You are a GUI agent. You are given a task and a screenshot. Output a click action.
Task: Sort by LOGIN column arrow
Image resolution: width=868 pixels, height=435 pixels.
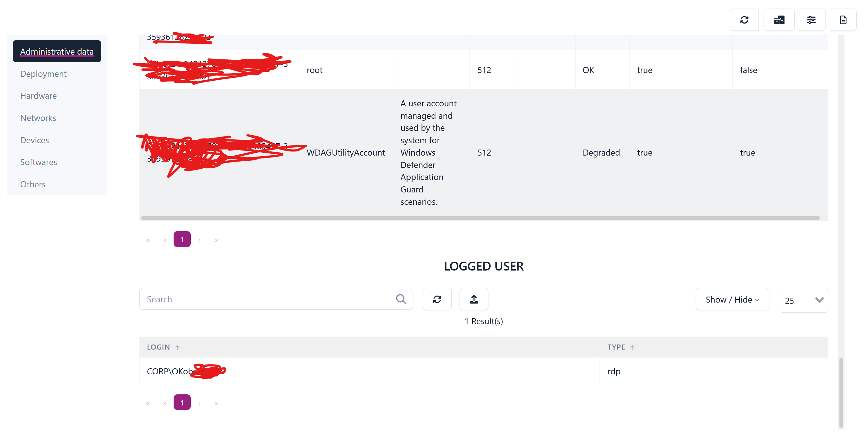[178, 347]
